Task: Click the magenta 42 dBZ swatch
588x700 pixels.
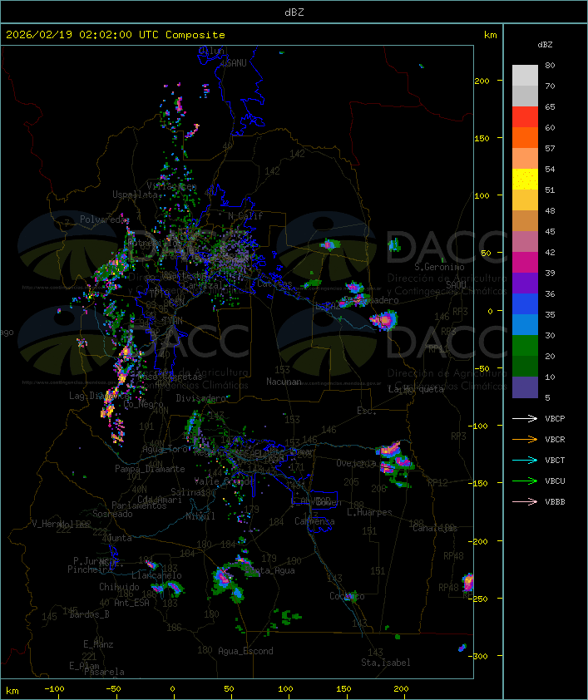Action: coord(525,263)
